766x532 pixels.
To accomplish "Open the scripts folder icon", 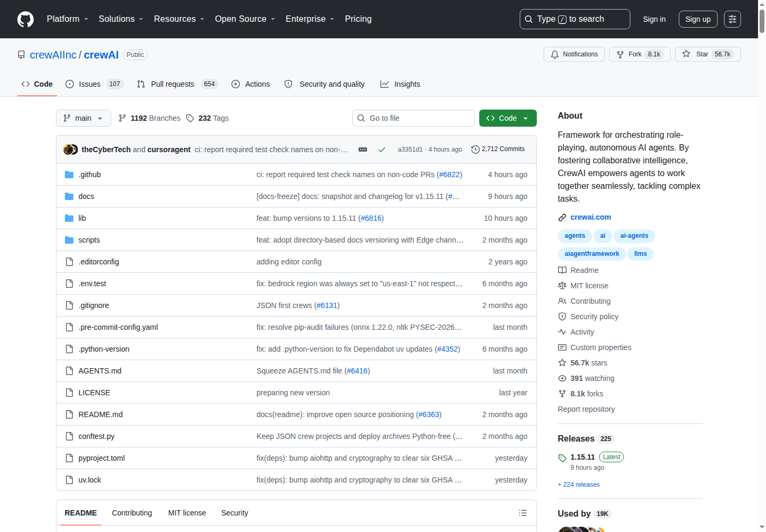I will 69,240.
